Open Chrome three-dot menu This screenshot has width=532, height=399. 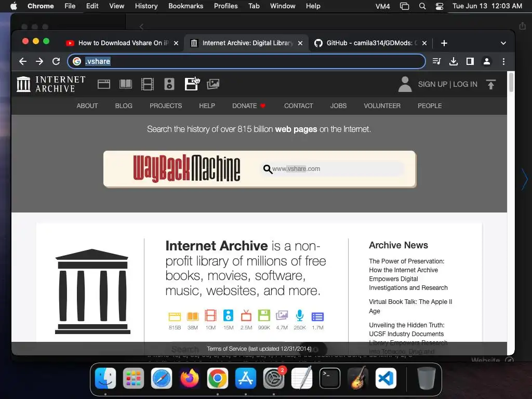pyautogui.click(x=503, y=61)
